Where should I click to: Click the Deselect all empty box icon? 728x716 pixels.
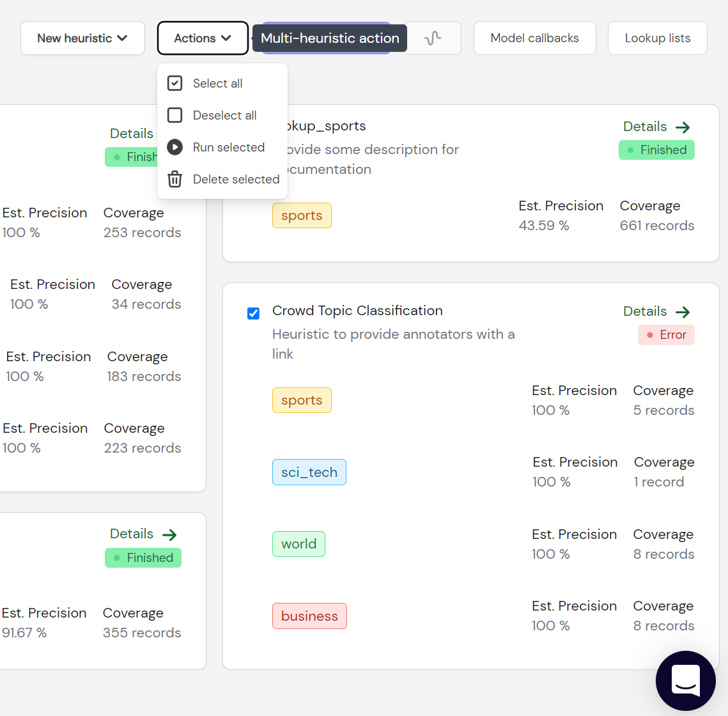coord(174,115)
